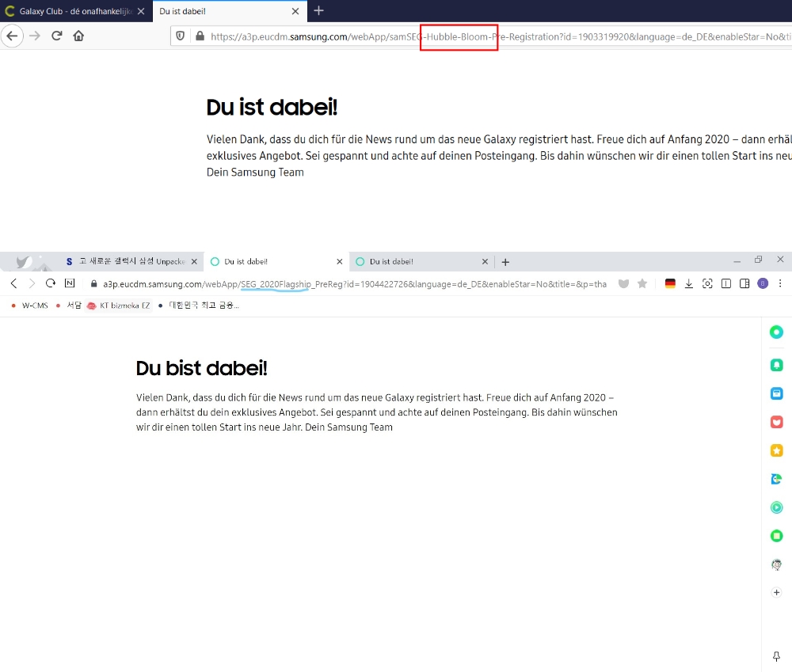Open the downloads icon in Whale toolbar

click(x=689, y=283)
